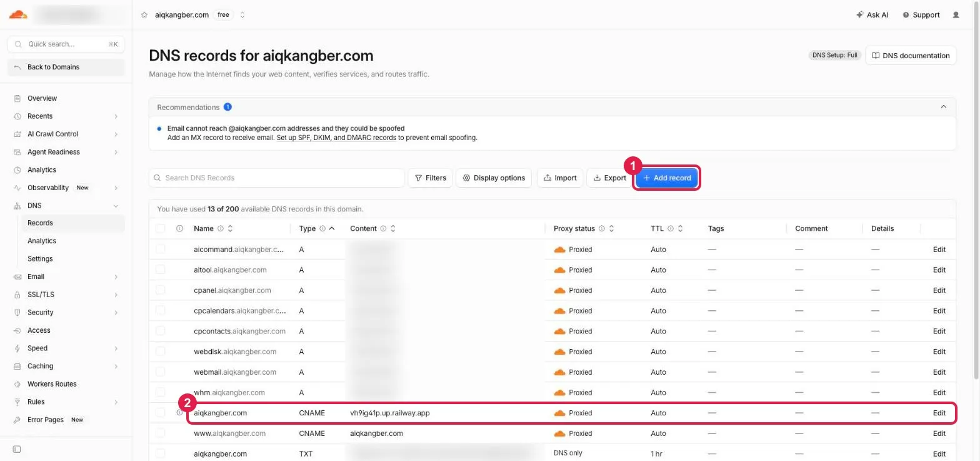Click the Add record button
Viewport: 980px width, 461px height.
pos(667,178)
